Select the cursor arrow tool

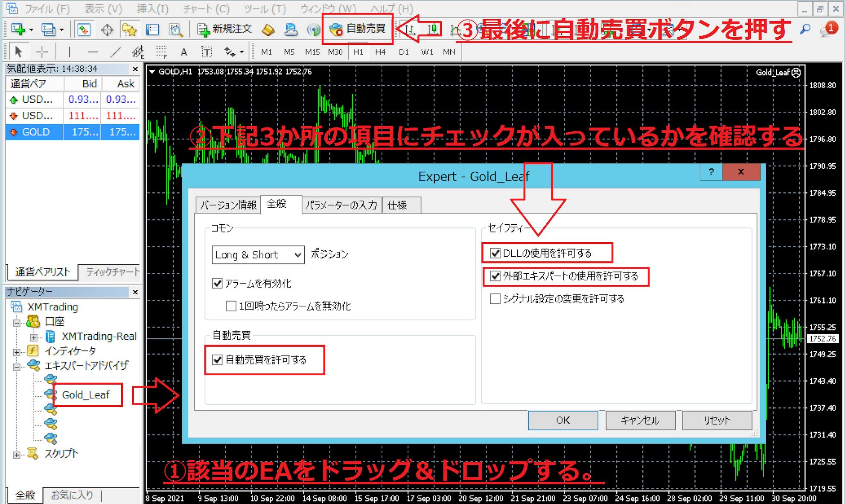click(x=18, y=52)
